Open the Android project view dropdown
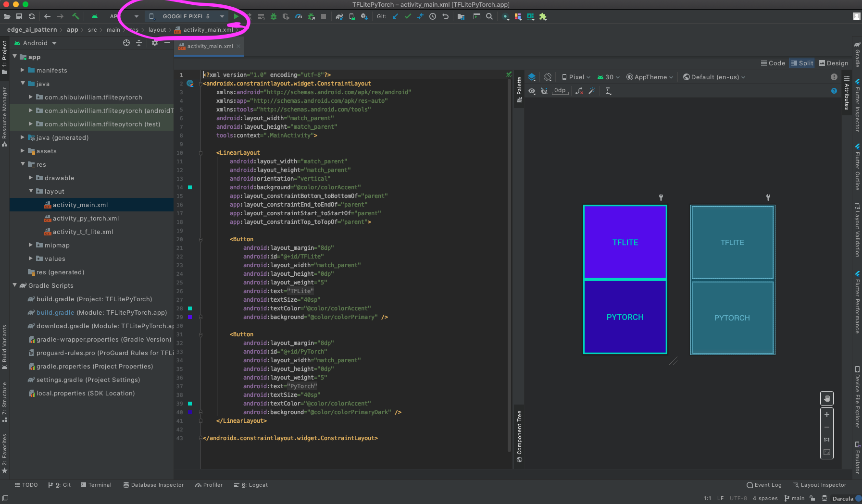This screenshot has width=862, height=504. coord(36,43)
